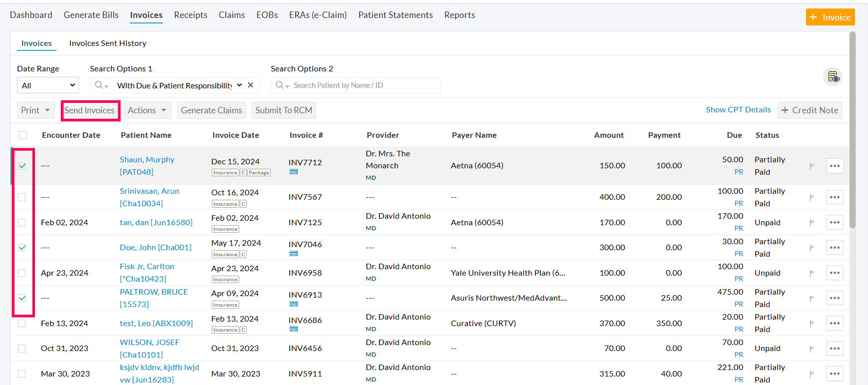The width and height of the screenshot is (868, 385).
Task: Click the vertical scrollbar of the invoices list
Action: (x=853, y=130)
